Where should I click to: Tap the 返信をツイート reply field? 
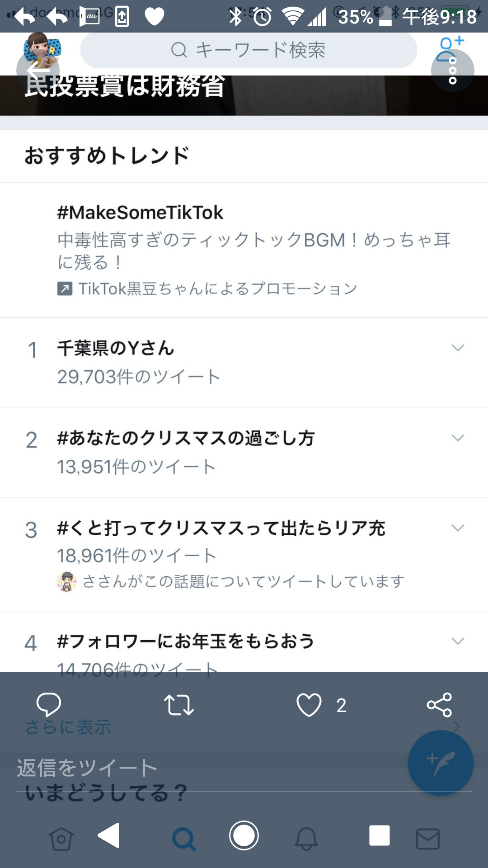tap(244, 768)
